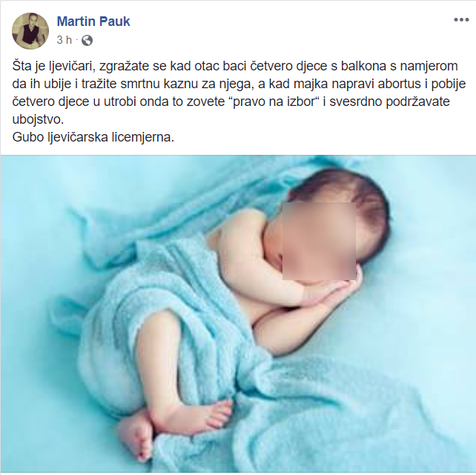The height and width of the screenshot is (475, 476).
Task: Open Martin Pauk's round profile picture
Action: (x=30, y=31)
